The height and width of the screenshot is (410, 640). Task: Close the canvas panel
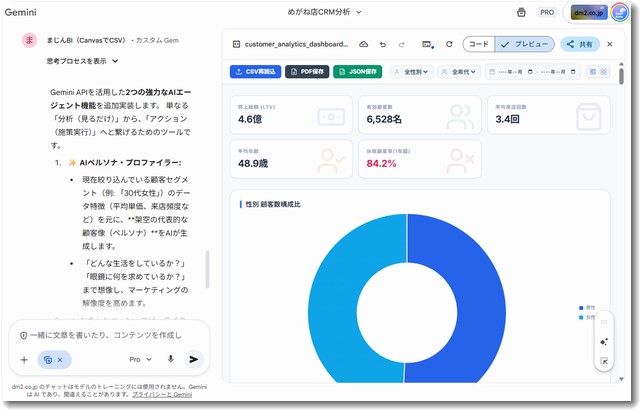point(610,44)
